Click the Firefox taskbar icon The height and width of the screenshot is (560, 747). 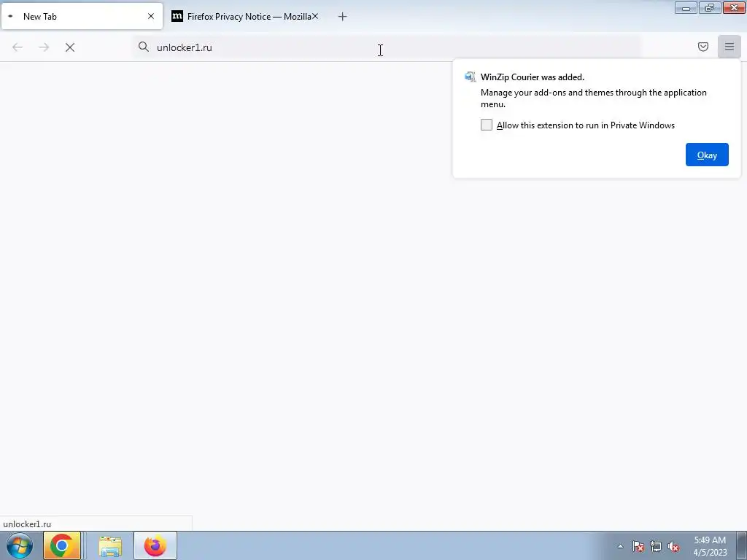(x=155, y=545)
